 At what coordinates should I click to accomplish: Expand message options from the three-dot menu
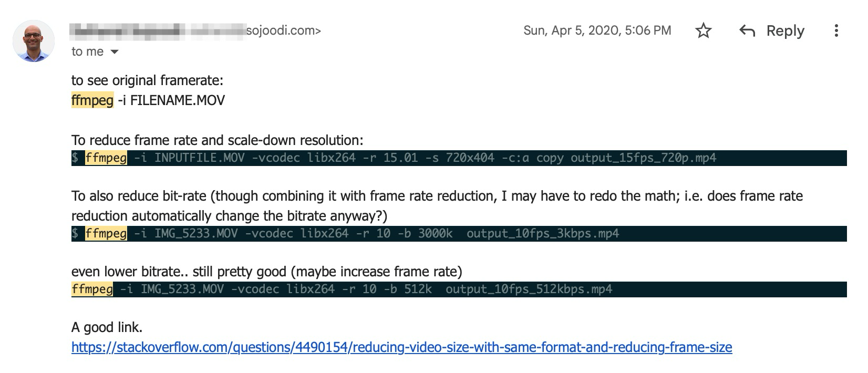click(837, 31)
